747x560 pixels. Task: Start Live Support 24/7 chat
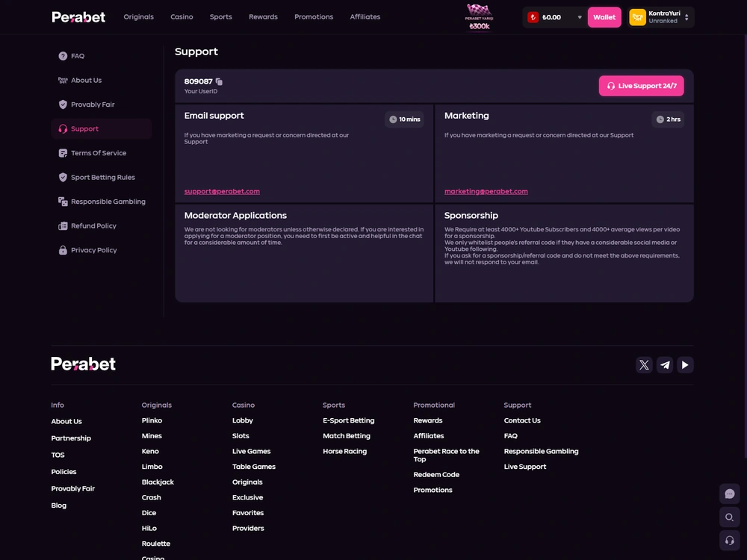(x=641, y=86)
